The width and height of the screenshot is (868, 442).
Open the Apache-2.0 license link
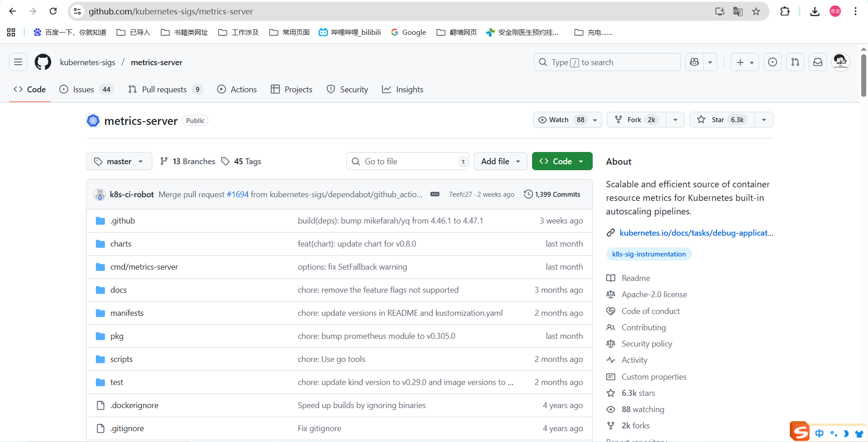(654, 294)
